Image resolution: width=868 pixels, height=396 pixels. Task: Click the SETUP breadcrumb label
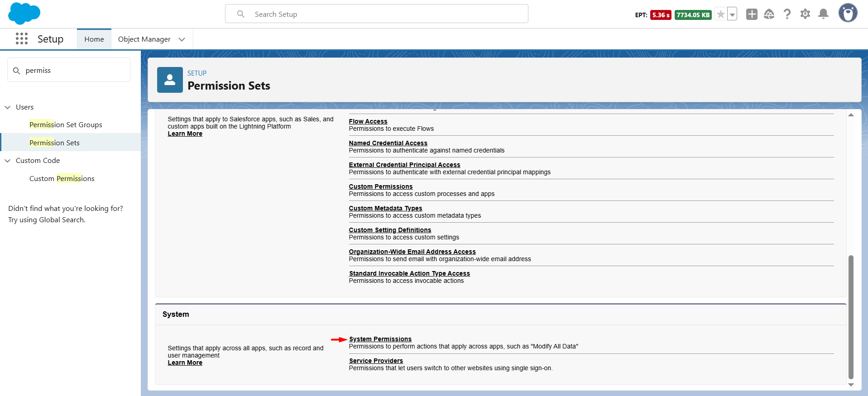pyautogui.click(x=197, y=73)
